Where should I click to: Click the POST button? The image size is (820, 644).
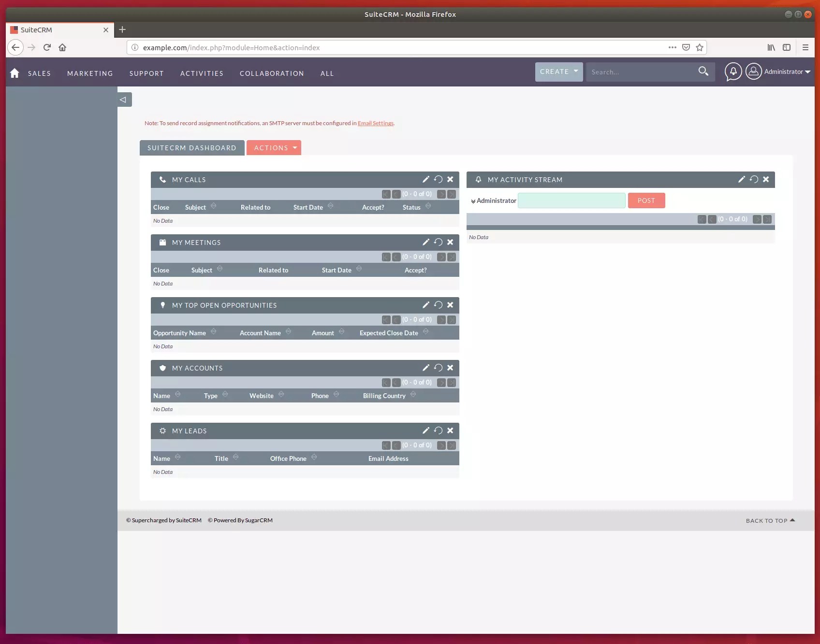coord(646,200)
